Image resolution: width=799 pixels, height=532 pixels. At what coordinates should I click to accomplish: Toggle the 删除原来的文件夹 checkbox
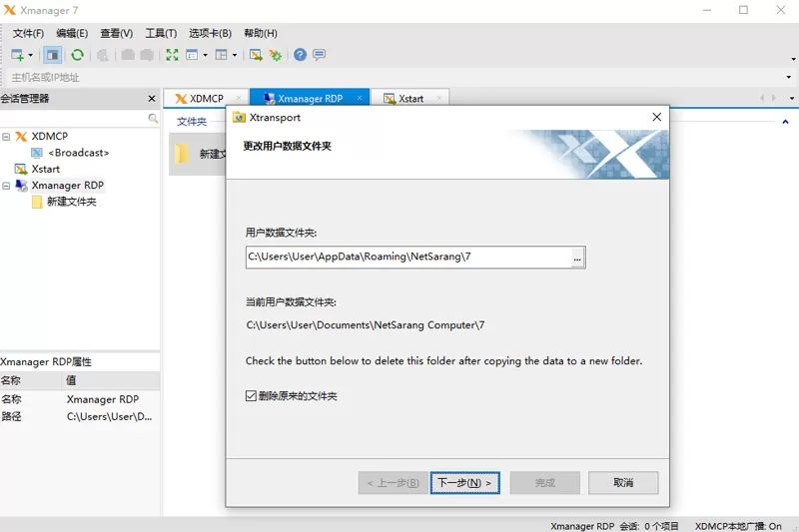pyautogui.click(x=251, y=396)
